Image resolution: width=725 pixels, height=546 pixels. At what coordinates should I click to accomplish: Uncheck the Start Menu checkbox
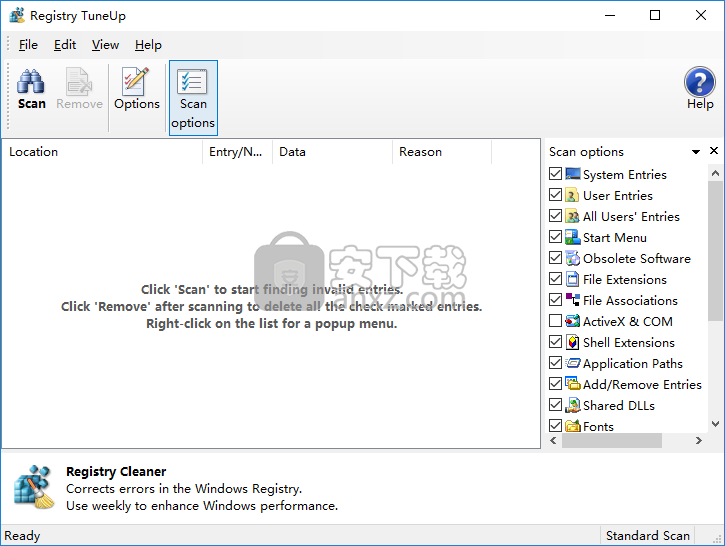555,237
